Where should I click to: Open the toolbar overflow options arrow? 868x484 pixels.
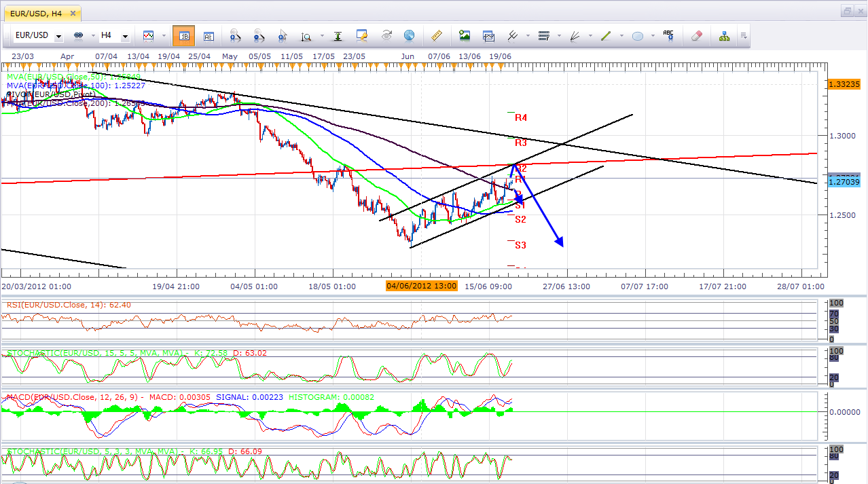coord(744,35)
